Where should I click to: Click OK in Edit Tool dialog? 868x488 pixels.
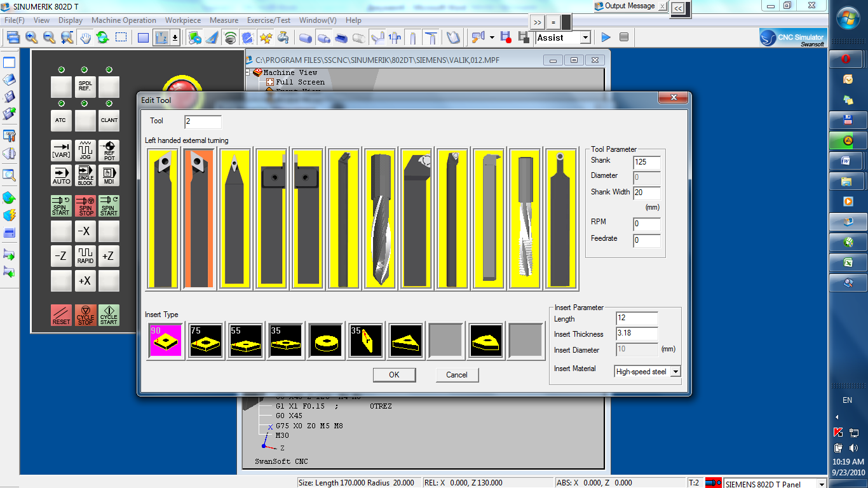click(394, 375)
